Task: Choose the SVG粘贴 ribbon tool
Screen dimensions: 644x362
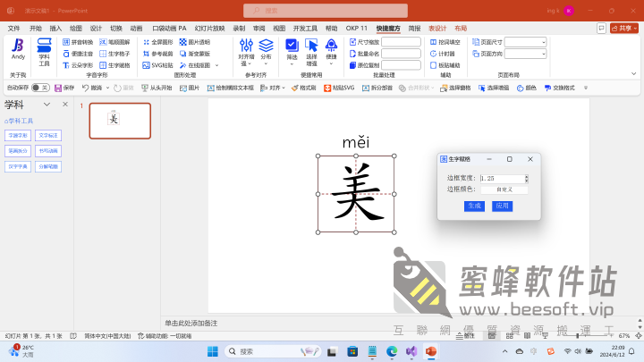Action: click(157, 65)
